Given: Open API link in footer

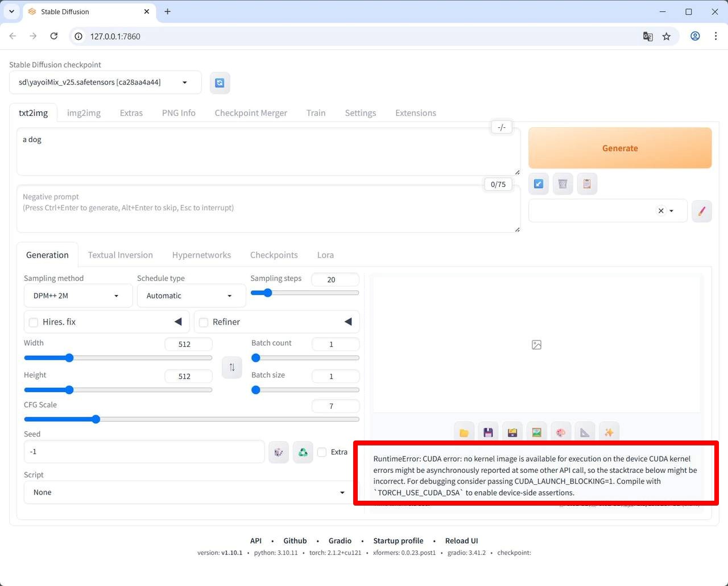Looking at the screenshot, I should [256, 541].
